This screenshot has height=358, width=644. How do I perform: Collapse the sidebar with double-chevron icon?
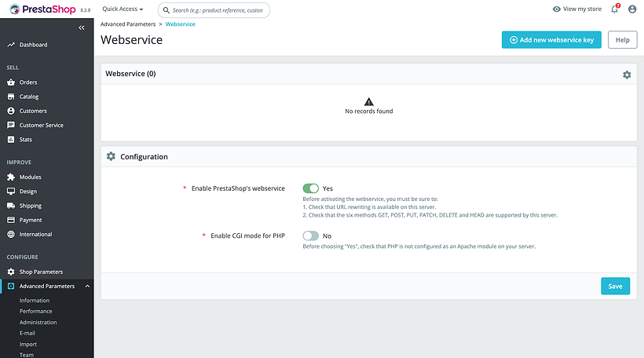coord(82,27)
